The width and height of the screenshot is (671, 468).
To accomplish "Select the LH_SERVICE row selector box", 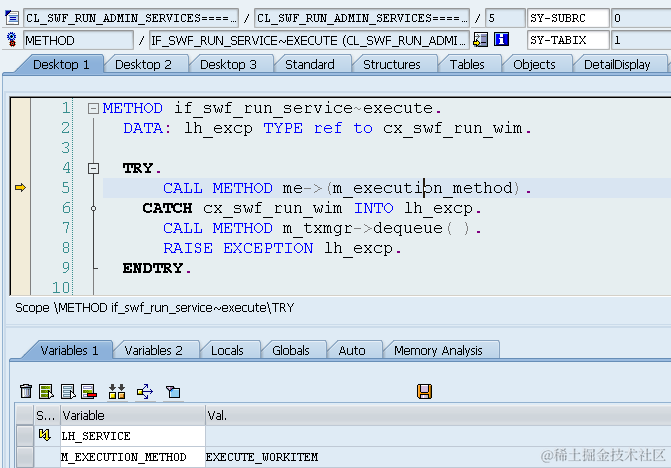I will (25, 436).
